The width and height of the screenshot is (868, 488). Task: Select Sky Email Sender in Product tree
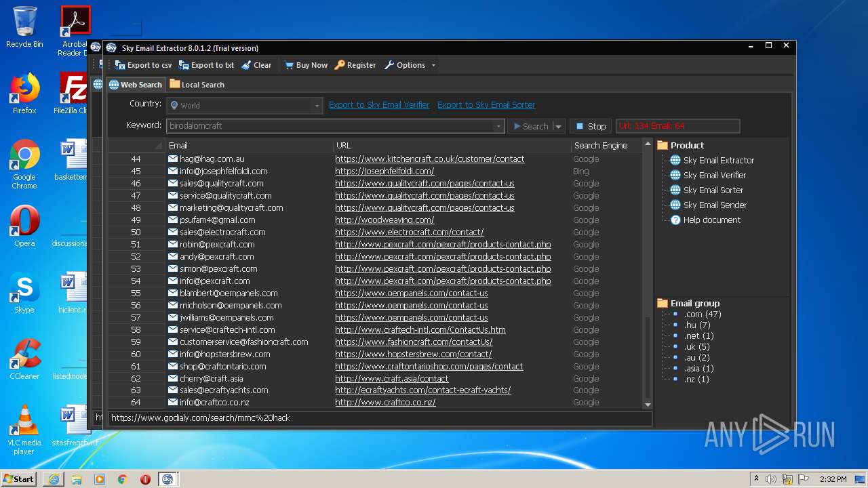715,205
